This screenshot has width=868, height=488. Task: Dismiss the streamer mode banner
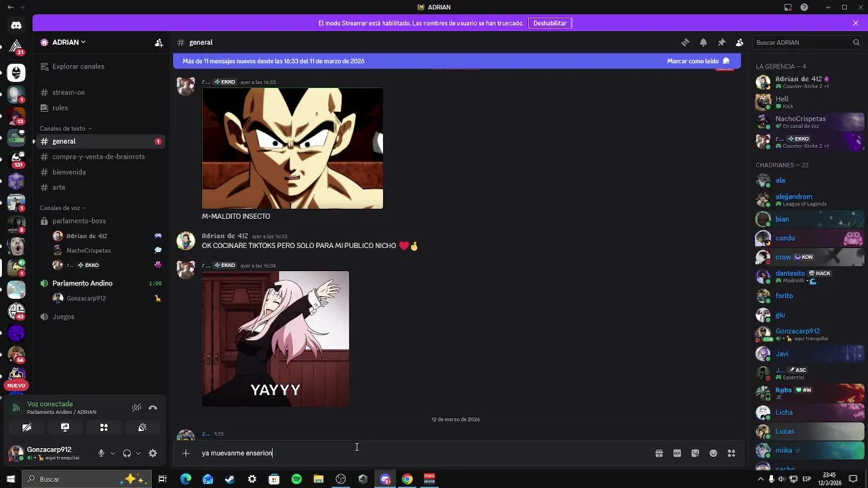coord(856,23)
